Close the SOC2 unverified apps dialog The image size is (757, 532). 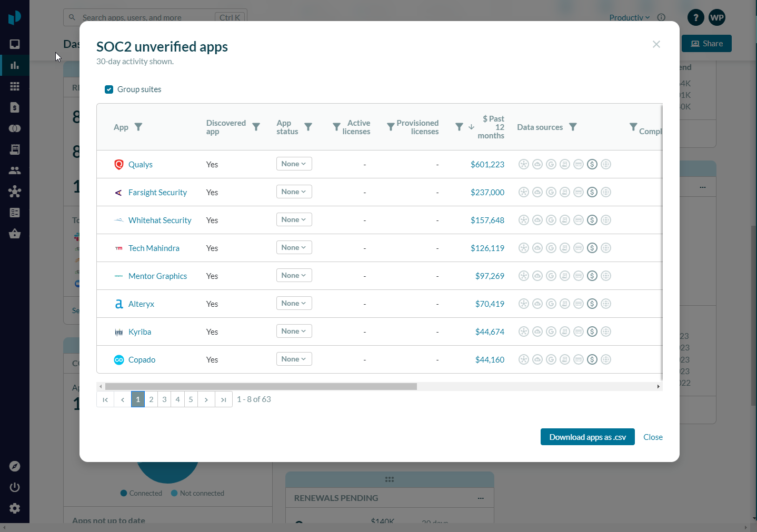pyautogui.click(x=656, y=44)
